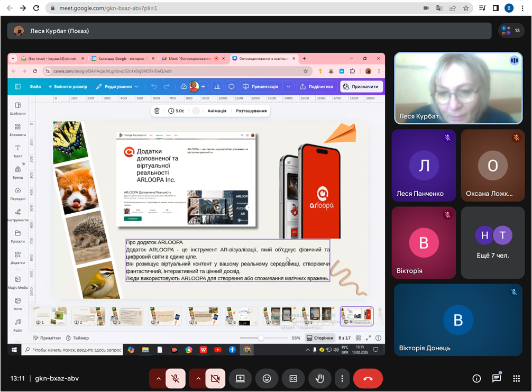Viewport: 532px width, 392px height.
Task: Expand video settings chevron beside camera
Action: click(x=198, y=379)
